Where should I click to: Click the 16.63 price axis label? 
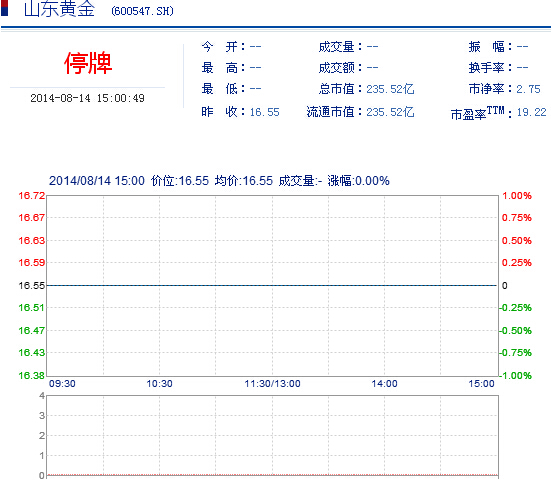click(32, 241)
